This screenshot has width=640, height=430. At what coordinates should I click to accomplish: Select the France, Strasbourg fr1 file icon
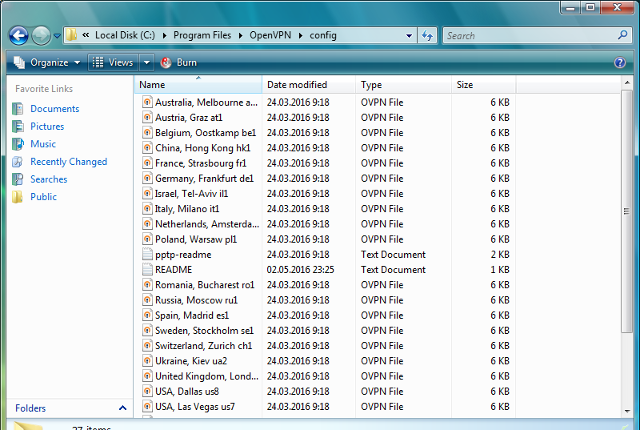147,163
